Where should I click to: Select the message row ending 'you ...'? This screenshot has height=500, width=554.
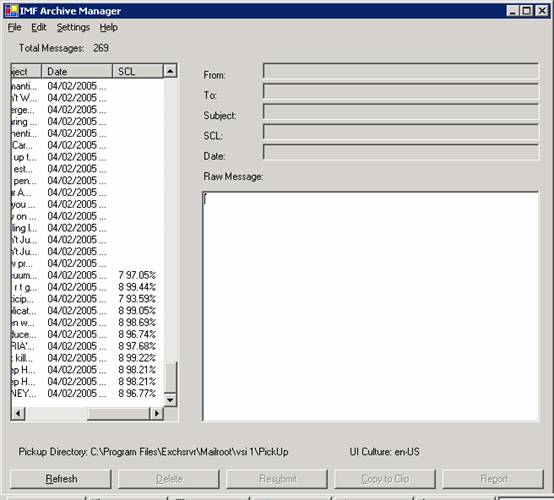(x=87, y=205)
